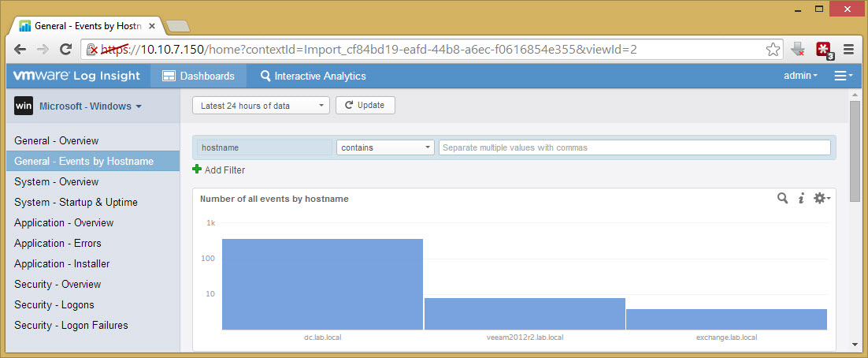This screenshot has height=358, width=868.
Task: Click the veeam2012r2.lab.local axis label
Action: pos(525,337)
